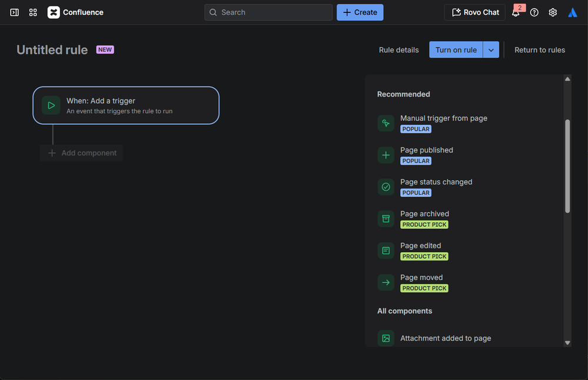The height and width of the screenshot is (380, 588).
Task: Open the help question mark icon
Action: 534,12
